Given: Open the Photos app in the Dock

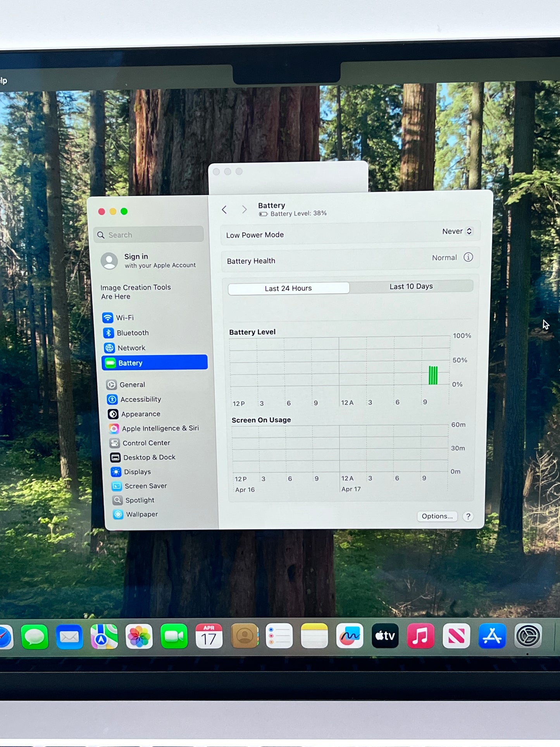Looking at the screenshot, I should point(139,636).
